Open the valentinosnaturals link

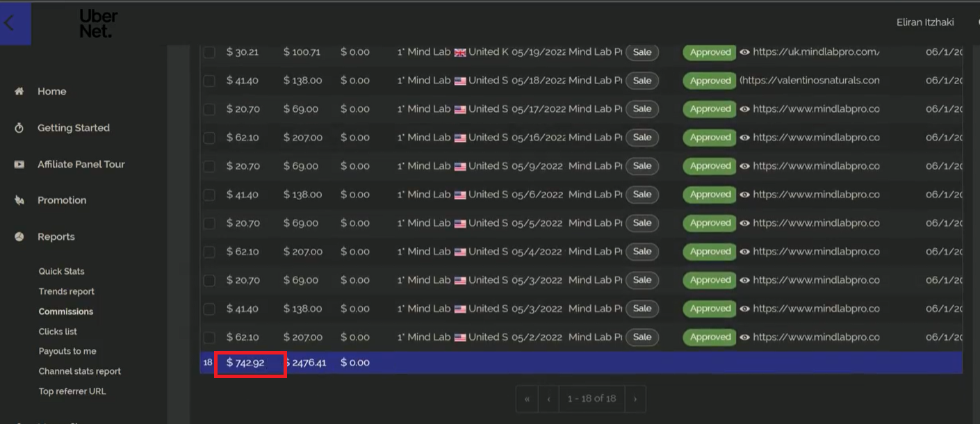pyautogui.click(x=810, y=81)
